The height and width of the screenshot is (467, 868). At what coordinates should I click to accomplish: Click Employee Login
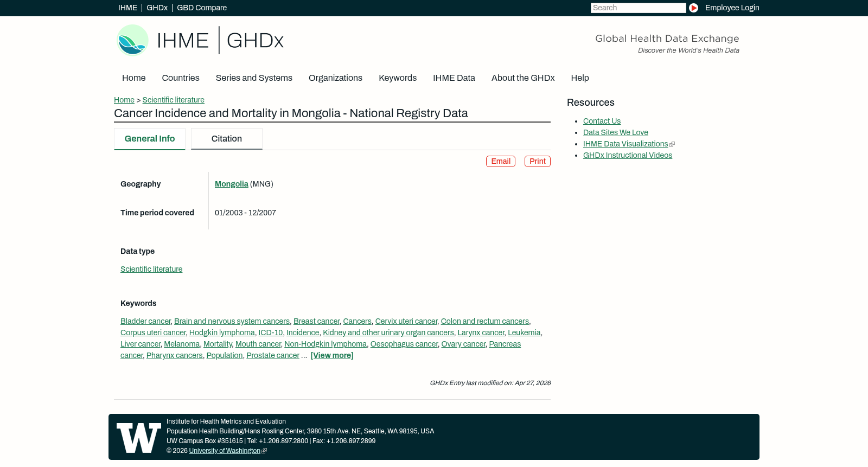click(732, 8)
